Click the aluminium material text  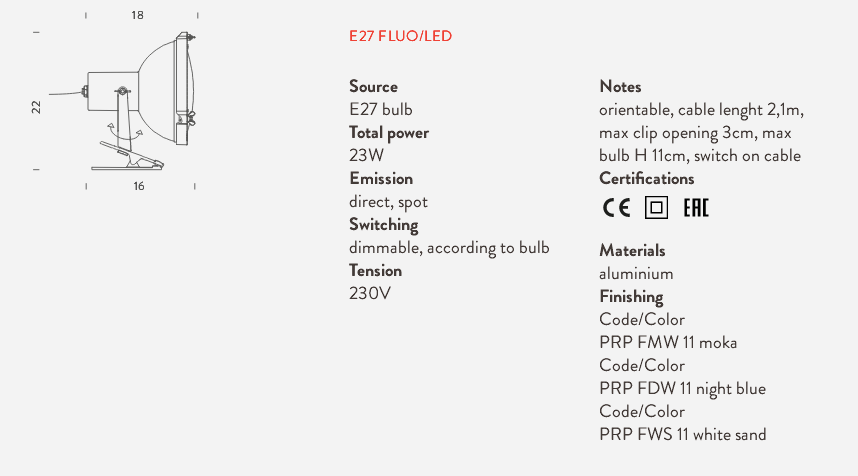[636, 274]
